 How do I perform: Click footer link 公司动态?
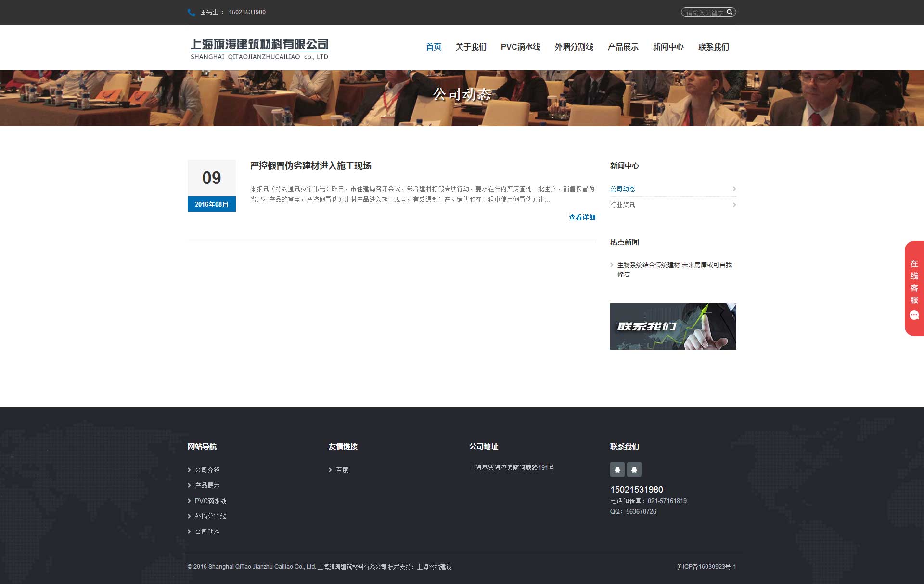[207, 532]
